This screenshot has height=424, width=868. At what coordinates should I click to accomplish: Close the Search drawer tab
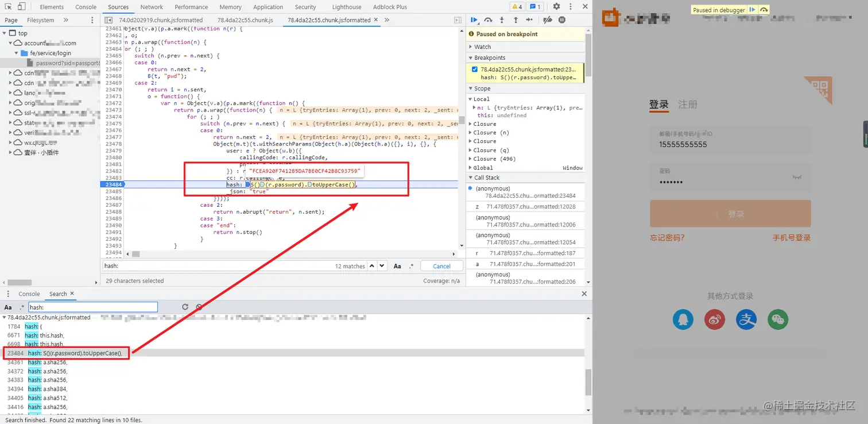tap(72, 294)
